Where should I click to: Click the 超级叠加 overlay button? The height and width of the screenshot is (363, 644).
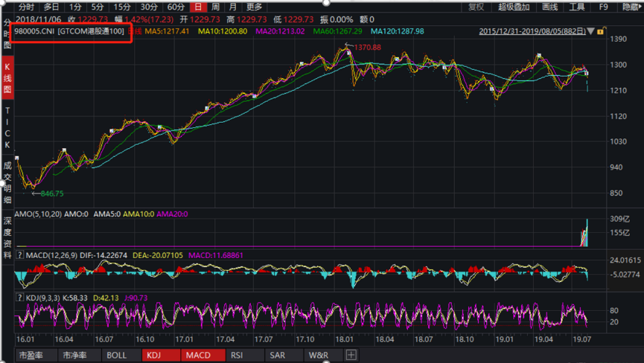[514, 7]
